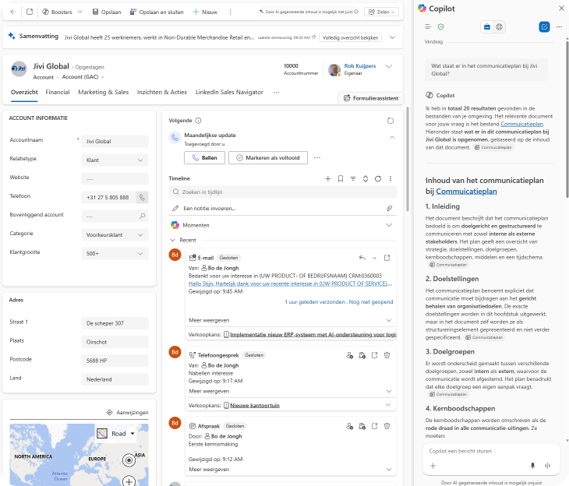The height and width of the screenshot is (486, 569).
Task: Collapse the Maandelijkse update activity chevron
Action: 392,138
